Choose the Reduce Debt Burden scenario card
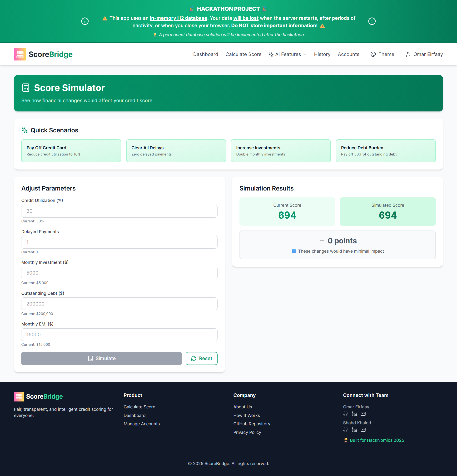The width and height of the screenshot is (457, 476). [385, 150]
